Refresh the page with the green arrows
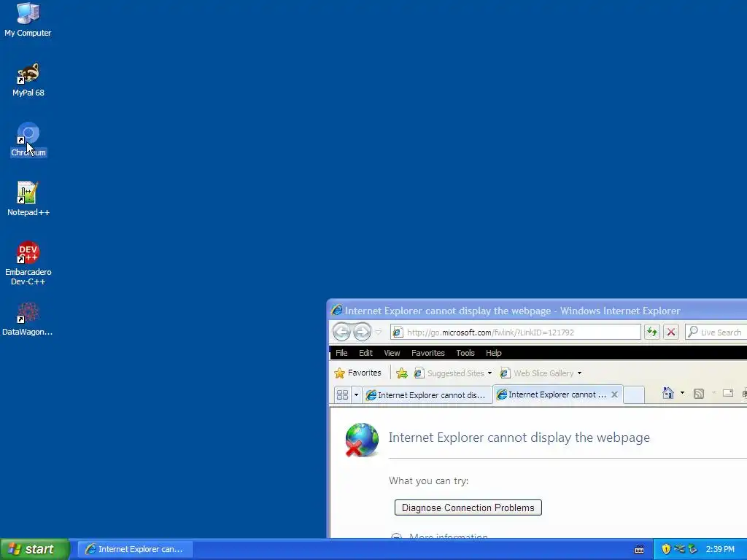The height and width of the screenshot is (560, 747). pyautogui.click(x=651, y=332)
